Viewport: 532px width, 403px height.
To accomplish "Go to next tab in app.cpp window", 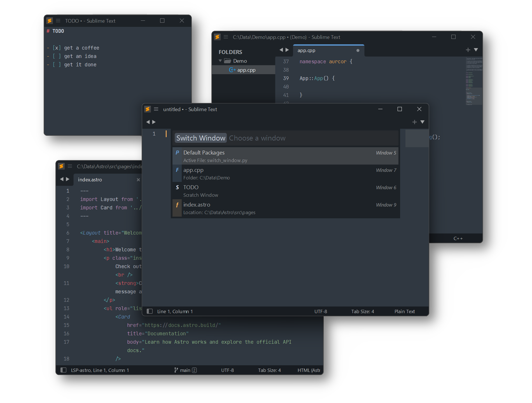I will (287, 50).
